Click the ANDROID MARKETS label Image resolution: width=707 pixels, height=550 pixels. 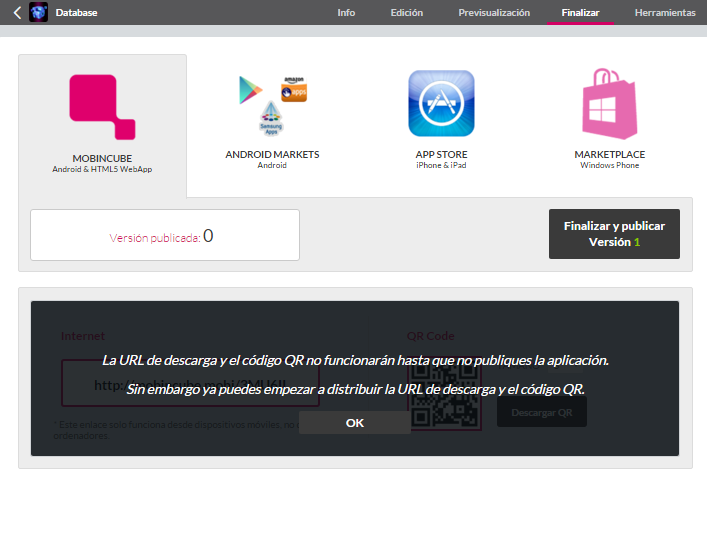coord(272,155)
